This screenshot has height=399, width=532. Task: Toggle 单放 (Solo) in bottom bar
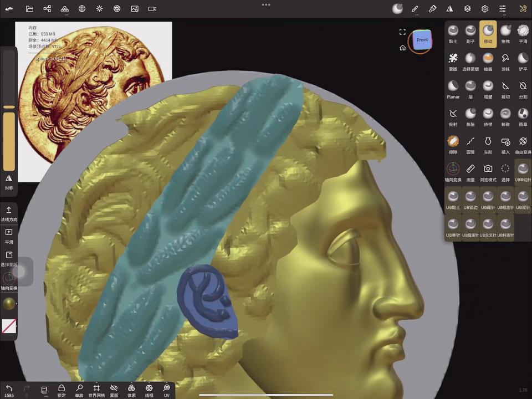tap(79, 391)
